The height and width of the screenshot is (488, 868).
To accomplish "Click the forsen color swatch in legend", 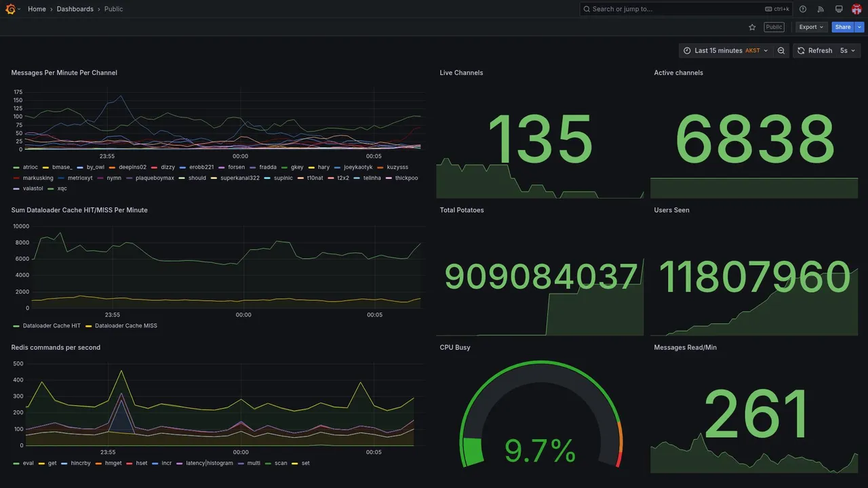I will pyautogui.click(x=222, y=167).
